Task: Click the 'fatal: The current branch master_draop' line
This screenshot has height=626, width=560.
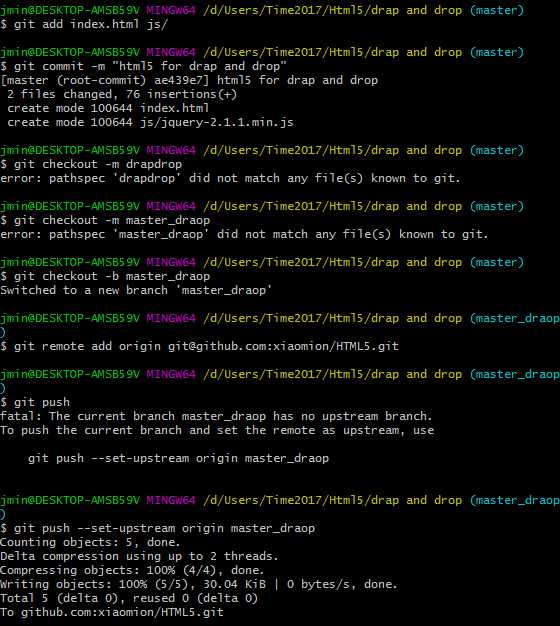Action: pos(216,416)
